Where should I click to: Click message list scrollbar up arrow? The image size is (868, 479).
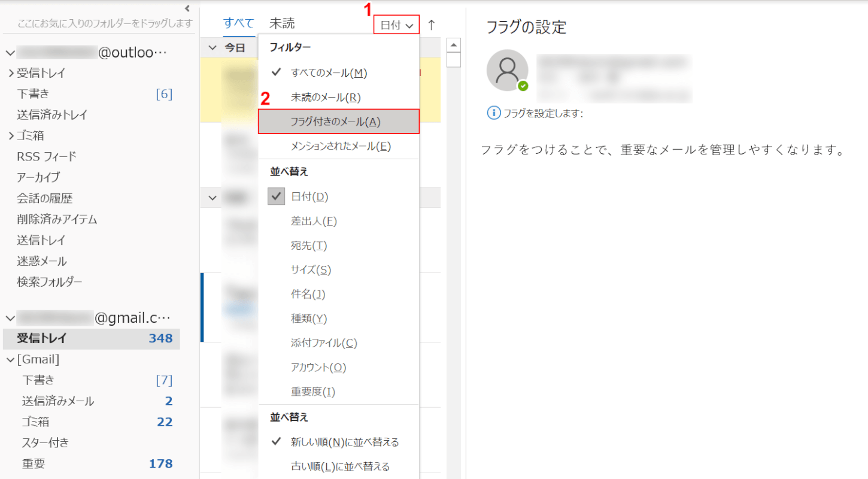coord(454,45)
